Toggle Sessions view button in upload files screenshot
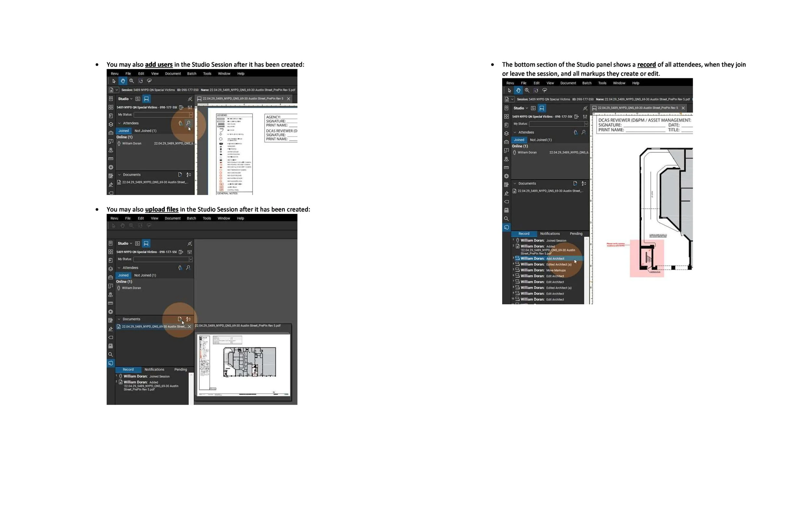Screen dimensions: 812x526 click(146, 243)
